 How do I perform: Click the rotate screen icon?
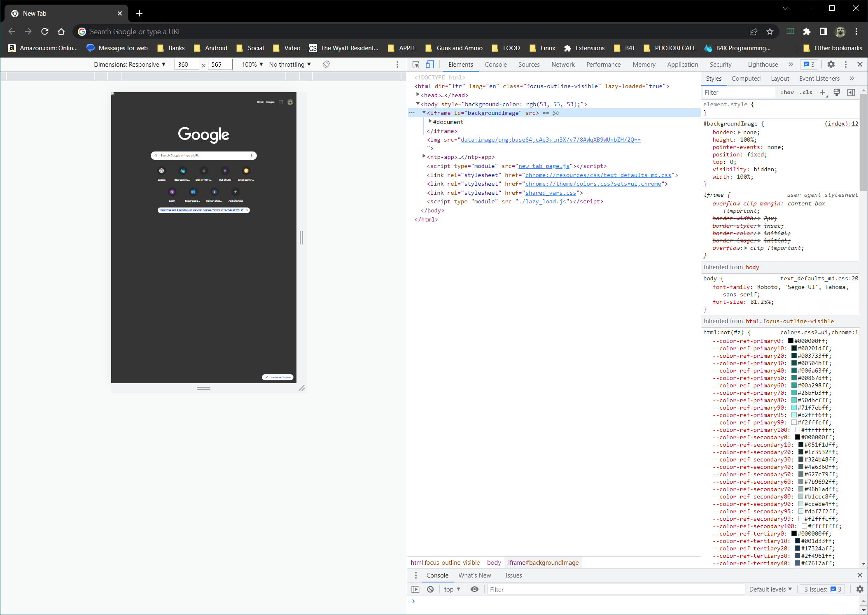pos(326,64)
